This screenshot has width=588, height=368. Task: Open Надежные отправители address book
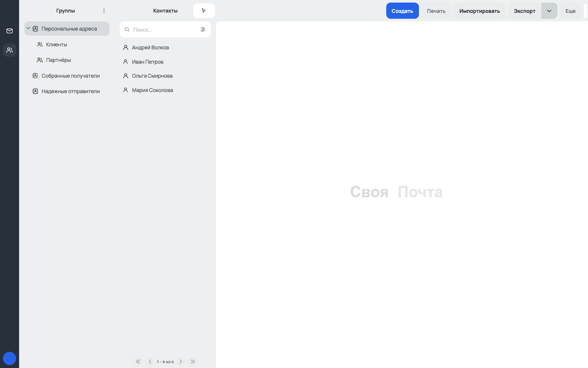[x=67, y=91]
